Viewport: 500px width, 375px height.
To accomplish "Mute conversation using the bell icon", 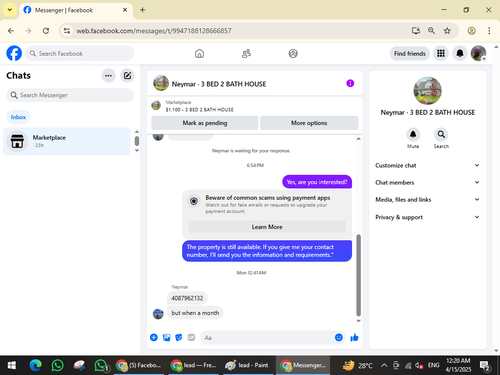I will (413, 134).
